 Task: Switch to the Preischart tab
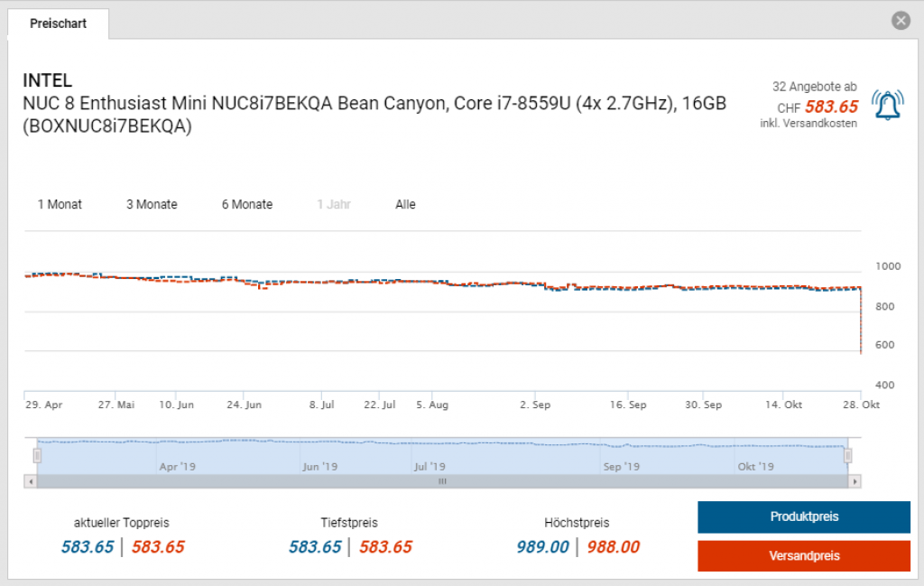[x=59, y=23]
